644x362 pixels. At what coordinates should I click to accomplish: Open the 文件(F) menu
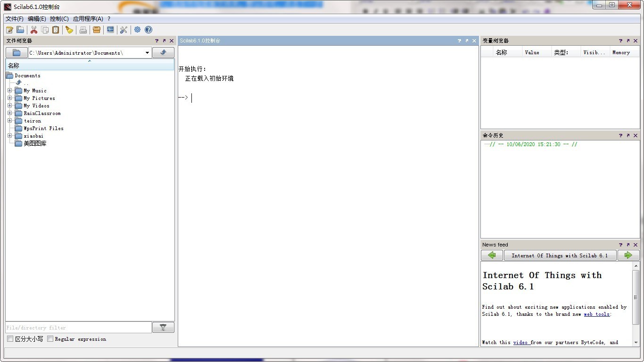pyautogui.click(x=14, y=19)
